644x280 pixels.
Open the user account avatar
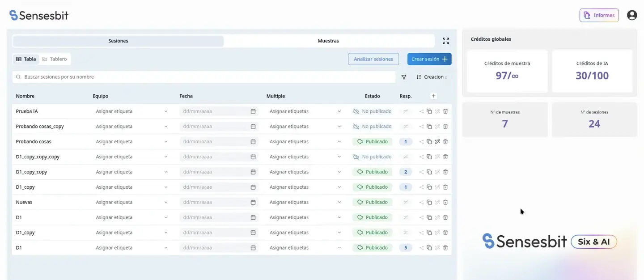(x=632, y=15)
